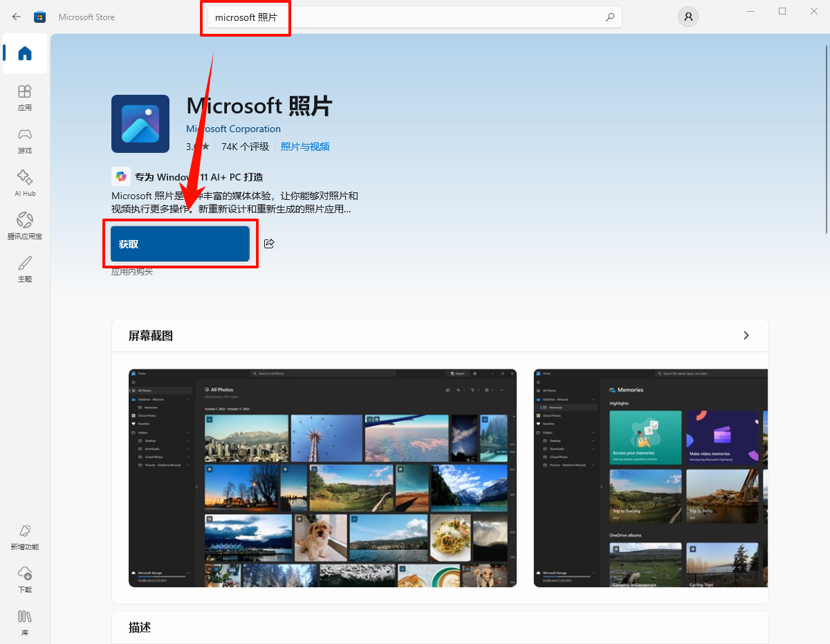
Task: Click the share icon next to 获取
Action: coord(269,243)
